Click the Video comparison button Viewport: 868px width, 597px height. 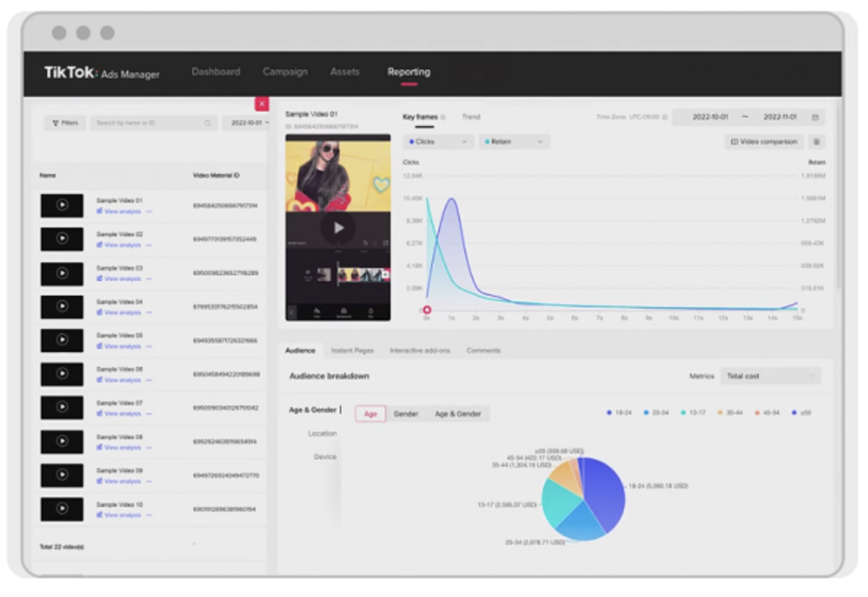(764, 142)
